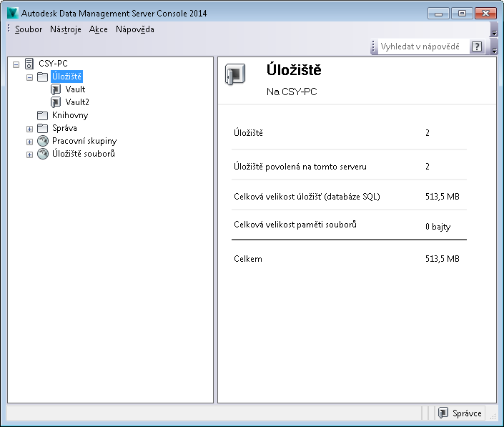The height and width of the screenshot is (427, 504).
Task: Click the Úložiště souborů globe icon
Action: click(43, 154)
